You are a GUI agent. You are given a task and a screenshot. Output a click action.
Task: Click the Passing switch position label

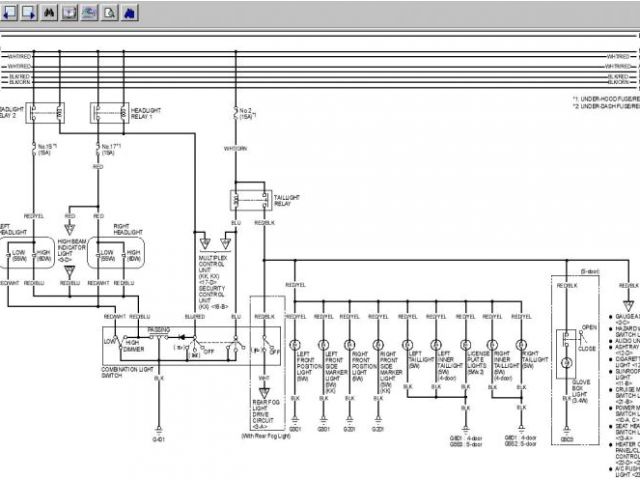(160, 328)
